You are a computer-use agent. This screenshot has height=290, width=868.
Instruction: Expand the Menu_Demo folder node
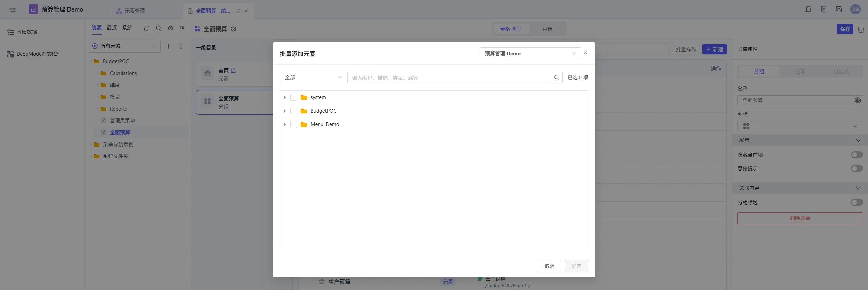click(285, 124)
